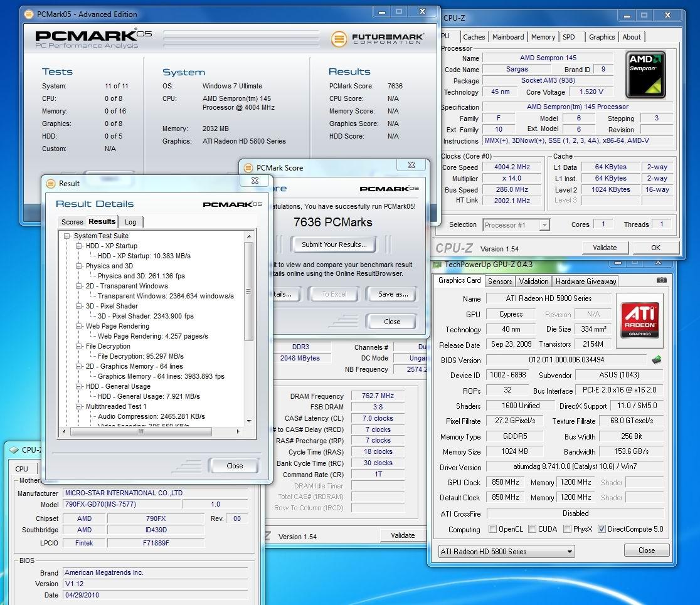This screenshot has width=700, height=605.
Task: Click the GPU-Z Name field value
Action: [x=548, y=298]
